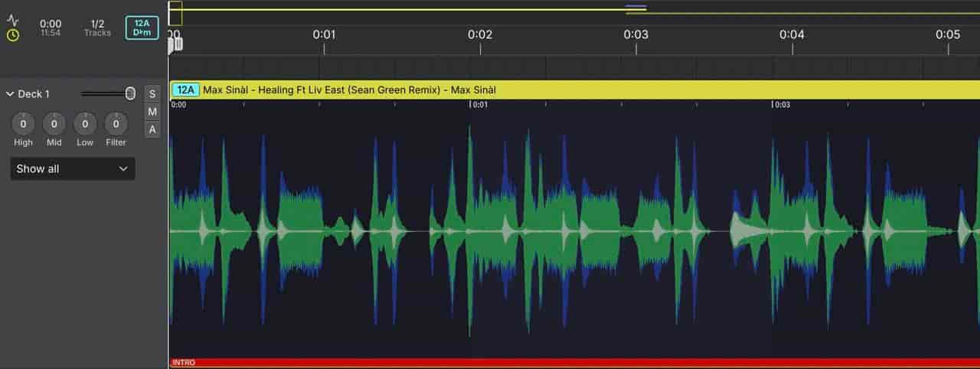Click the High EQ knob

point(23,123)
